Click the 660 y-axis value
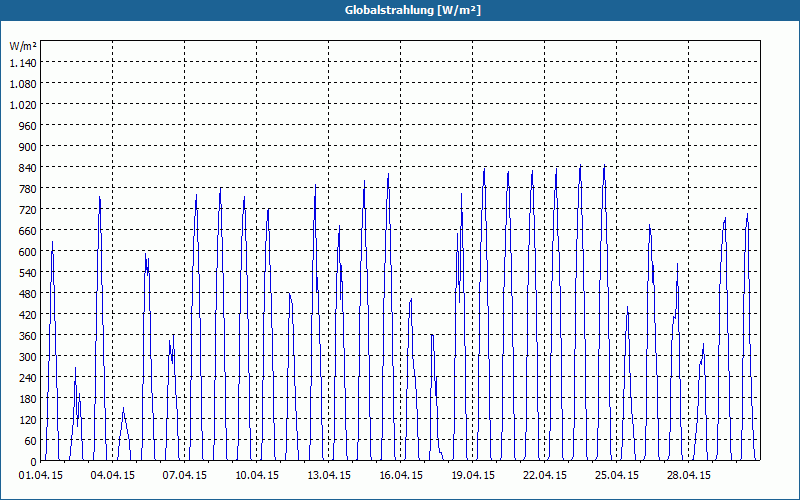The height and width of the screenshot is (500, 800). (29, 231)
